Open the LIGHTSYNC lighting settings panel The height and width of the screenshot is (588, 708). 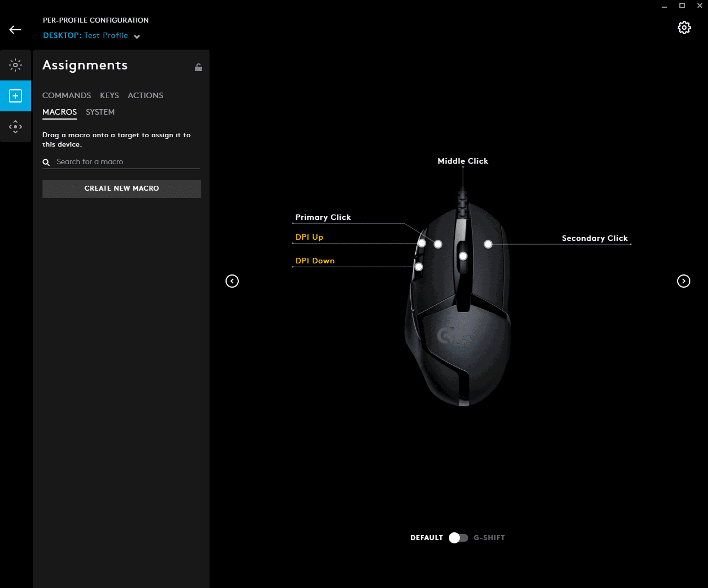(15, 64)
